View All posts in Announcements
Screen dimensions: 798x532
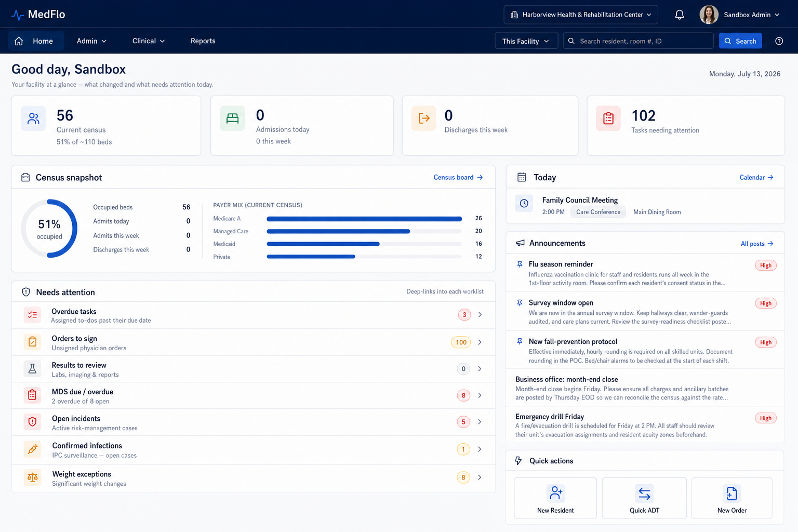point(757,244)
